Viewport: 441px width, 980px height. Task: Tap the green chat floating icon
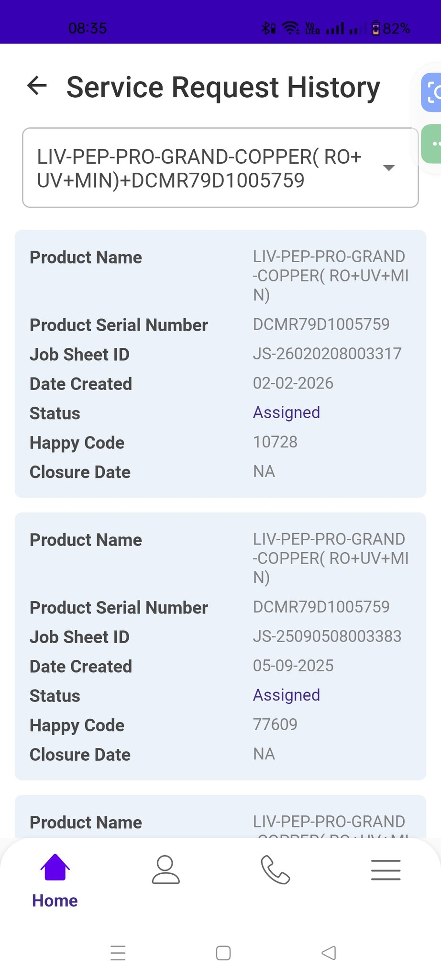click(432, 144)
